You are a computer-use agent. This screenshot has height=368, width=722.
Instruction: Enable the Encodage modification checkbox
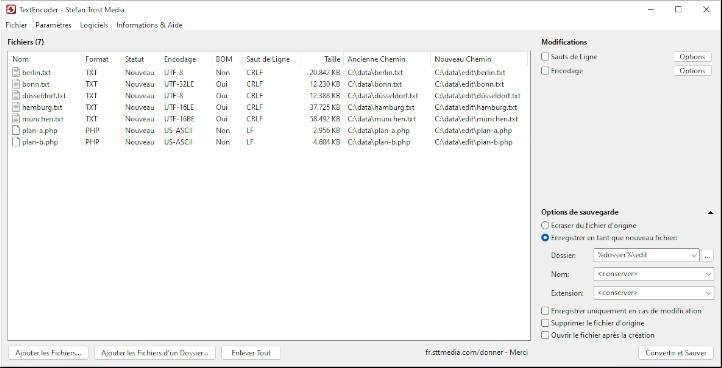click(x=545, y=71)
